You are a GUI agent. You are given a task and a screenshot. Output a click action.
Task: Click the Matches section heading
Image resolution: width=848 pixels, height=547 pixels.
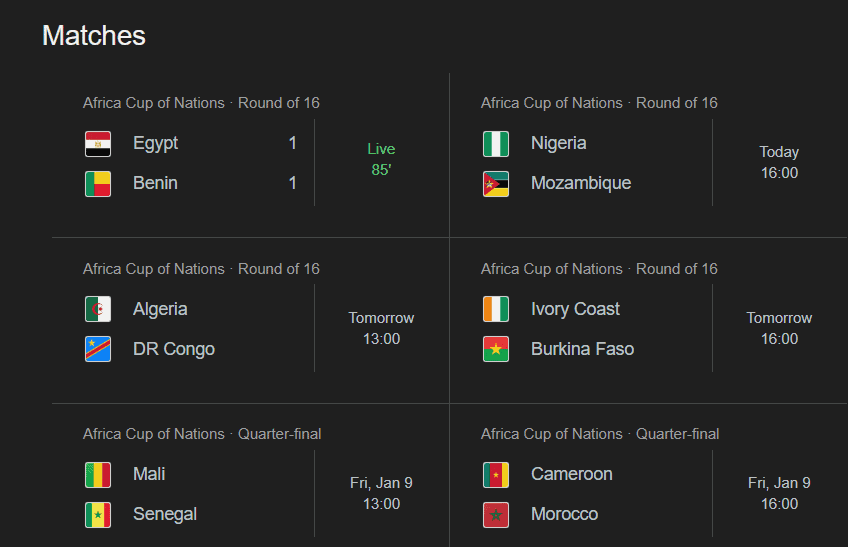pyautogui.click(x=94, y=36)
